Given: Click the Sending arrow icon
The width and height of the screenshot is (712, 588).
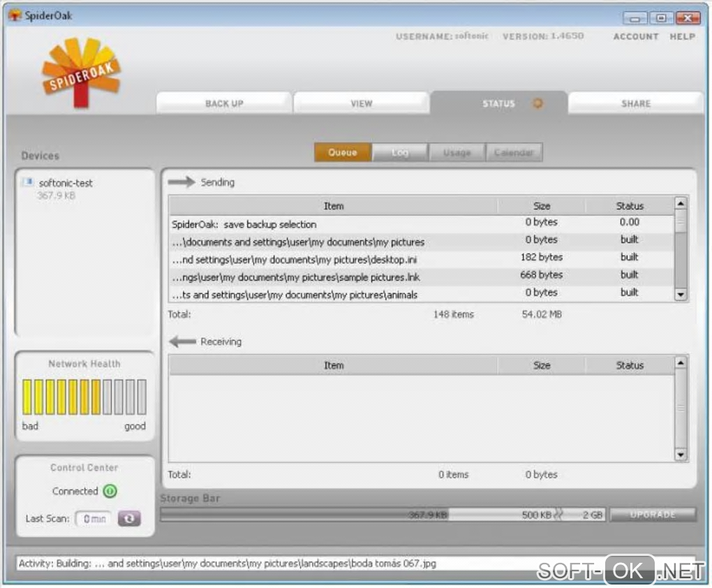Looking at the screenshot, I should click(x=181, y=182).
